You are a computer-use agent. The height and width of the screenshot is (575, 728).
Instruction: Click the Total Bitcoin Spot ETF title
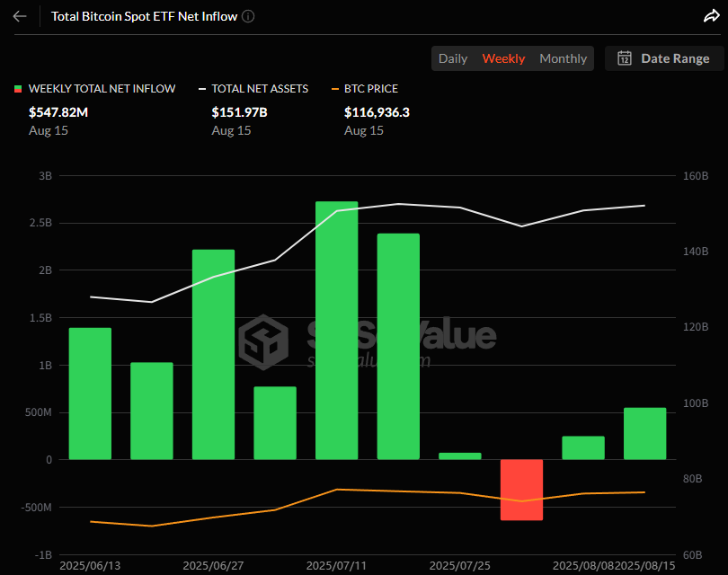[144, 16]
